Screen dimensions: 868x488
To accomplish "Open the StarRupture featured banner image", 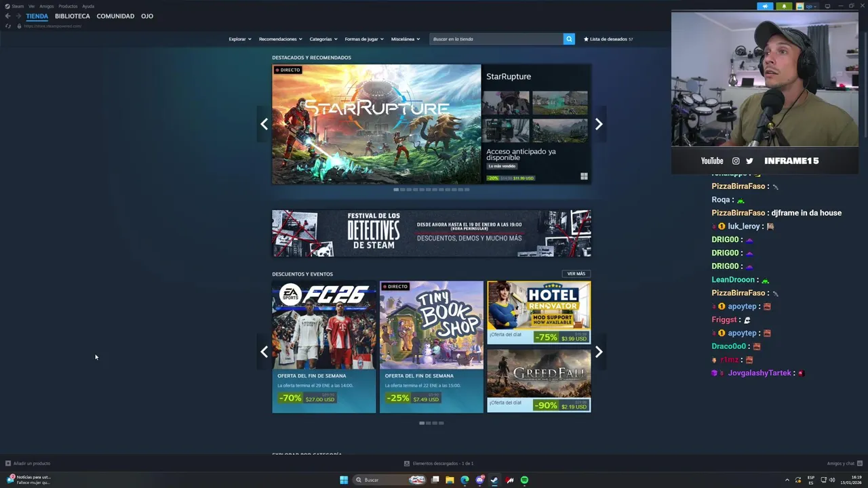I will point(376,124).
